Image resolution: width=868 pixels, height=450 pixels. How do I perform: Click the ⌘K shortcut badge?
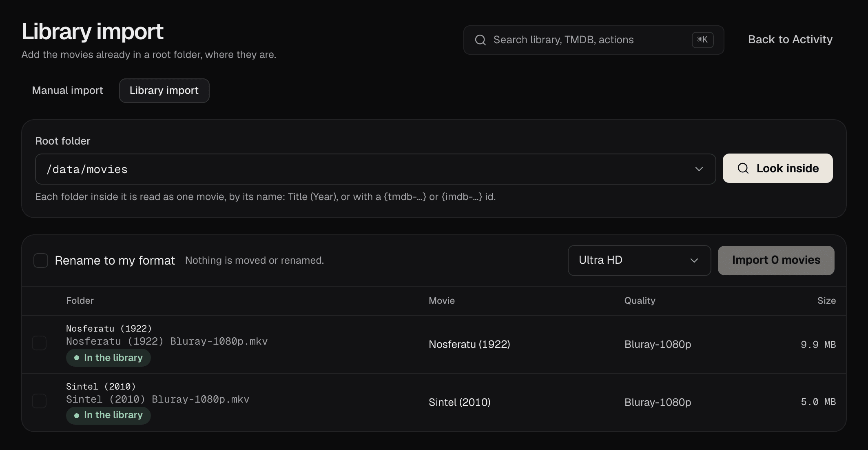click(702, 40)
